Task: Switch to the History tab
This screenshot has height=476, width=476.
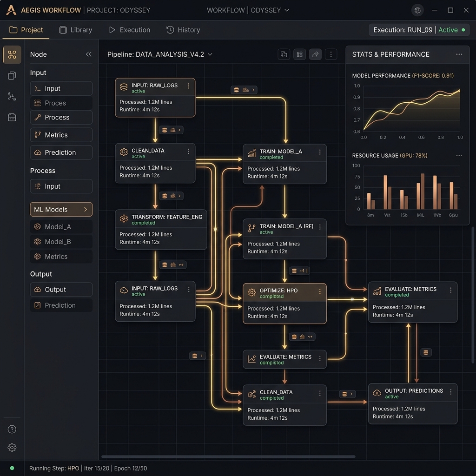Action: [x=183, y=30]
